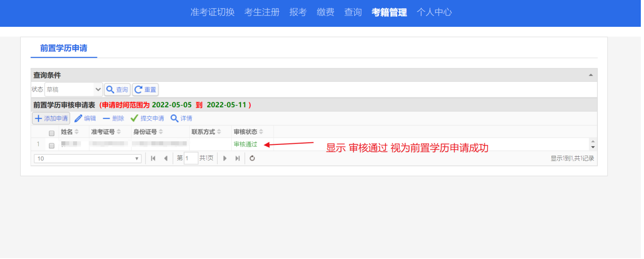Open the 状态 dropdown showing 草稿
644x259 pixels.
(73, 90)
